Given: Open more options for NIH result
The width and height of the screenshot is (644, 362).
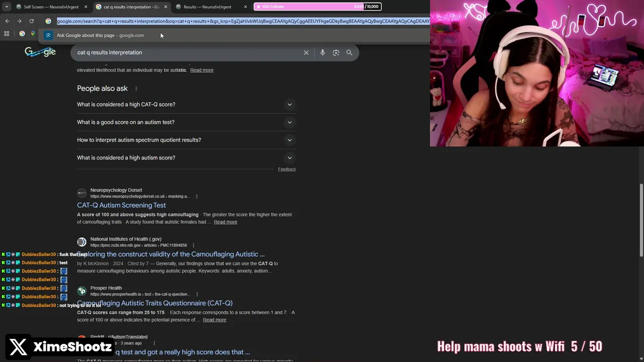Looking at the screenshot, I should pos(193,245).
